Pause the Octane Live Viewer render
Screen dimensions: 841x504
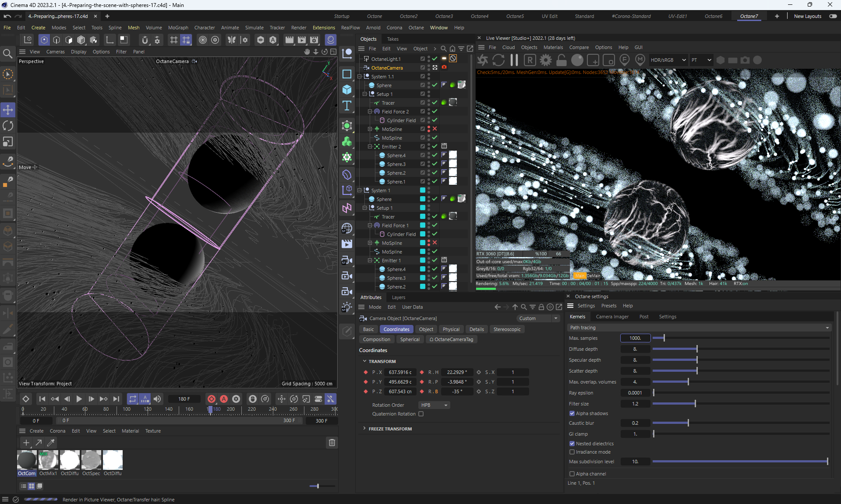pyautogui.click(x=514, y=60)
